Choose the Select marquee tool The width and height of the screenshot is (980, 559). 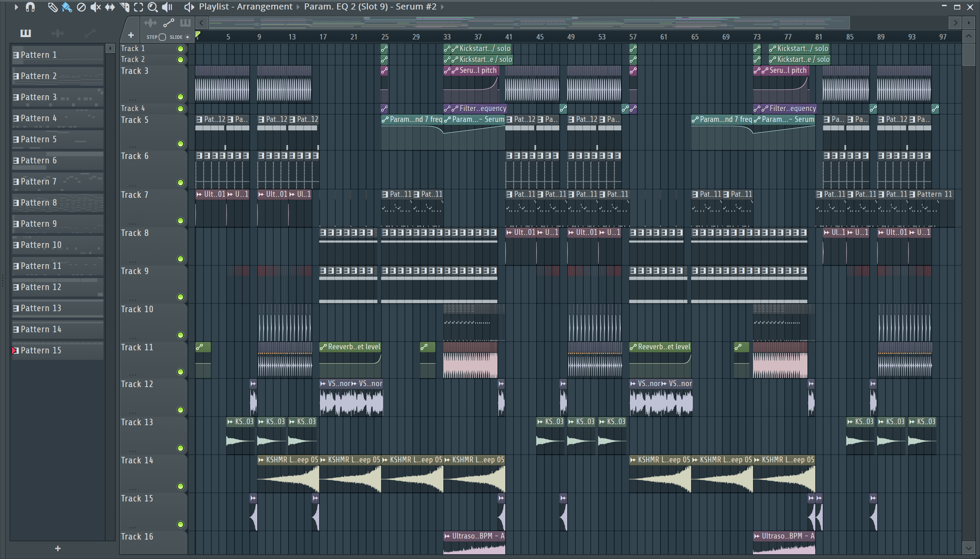click(138, 7)
